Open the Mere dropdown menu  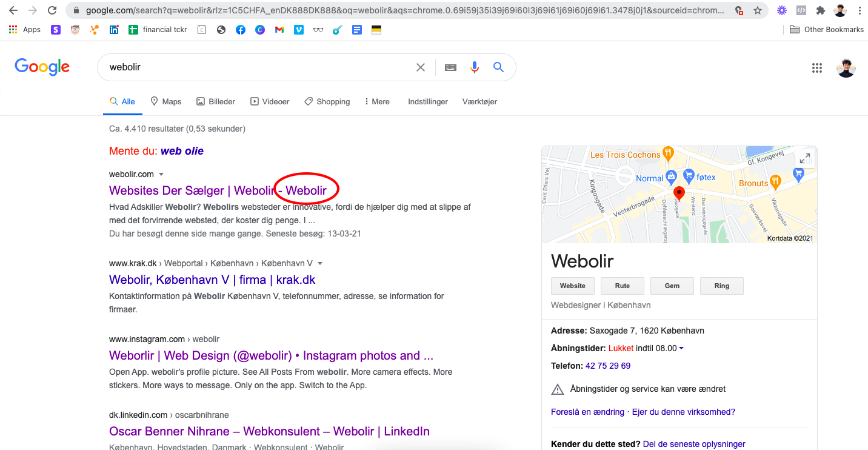(377, 101)
